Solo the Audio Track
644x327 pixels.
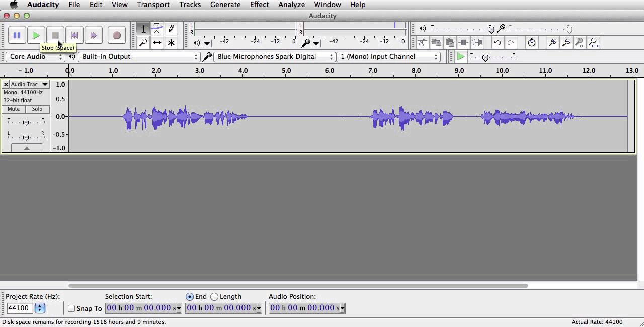pos(37,109)
